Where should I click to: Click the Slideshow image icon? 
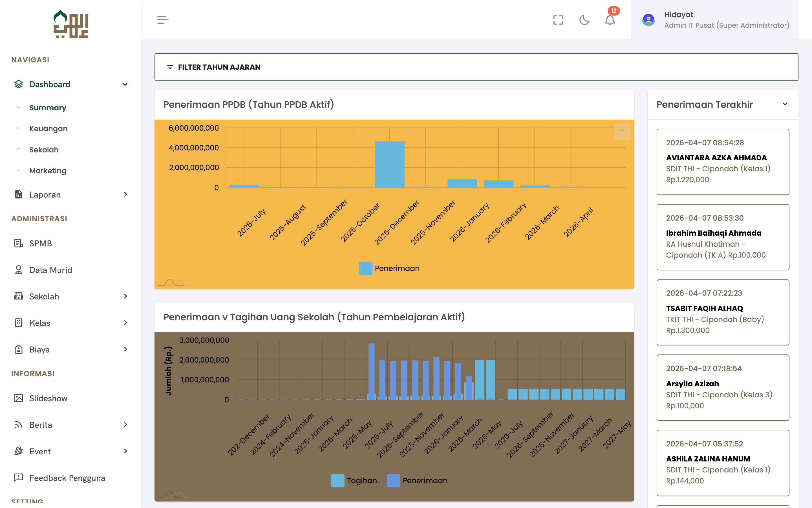[19, 398]
